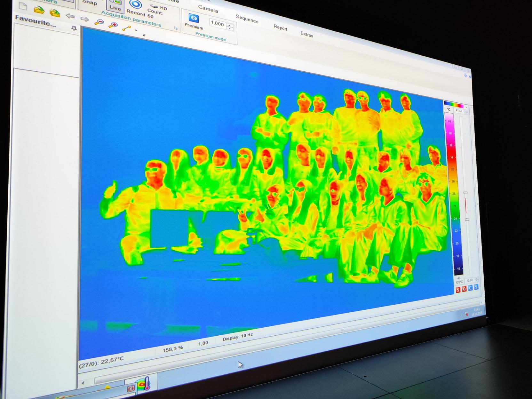The width and height of the screenshot is (532, 399).
Task: Zoom out with the minus magnifier
Action: point(99,22)
